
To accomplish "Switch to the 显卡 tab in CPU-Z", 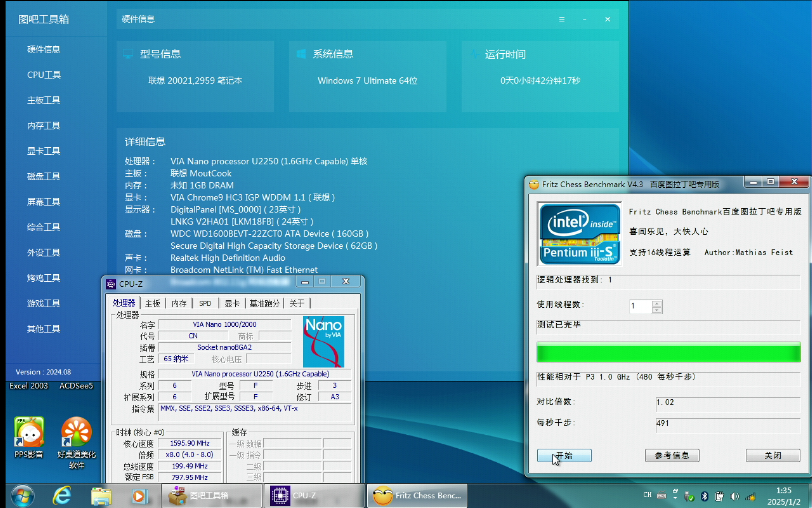I will (x=232, y=304).
